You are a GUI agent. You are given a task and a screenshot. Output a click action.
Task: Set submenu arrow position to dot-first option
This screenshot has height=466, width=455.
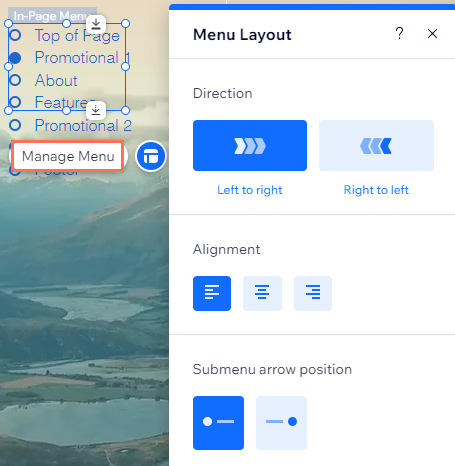point(218,423)
